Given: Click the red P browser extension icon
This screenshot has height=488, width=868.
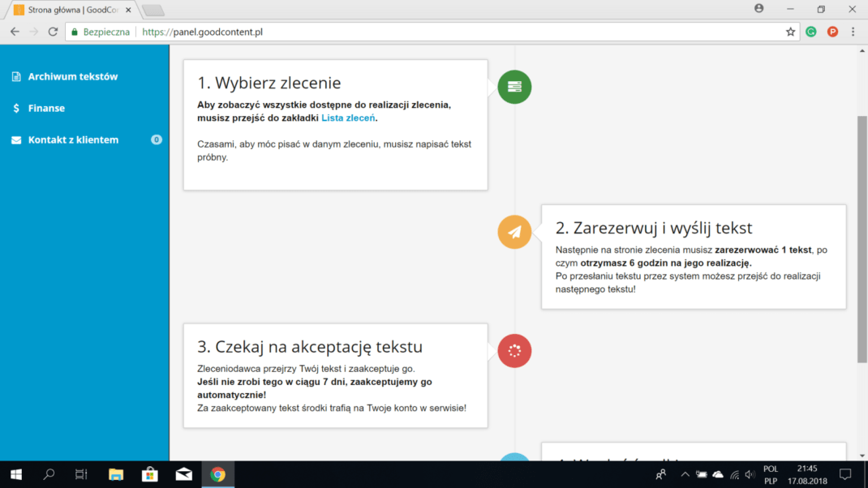Looking at the screenshot, I should pyautogui.click(x=831, y=31).
